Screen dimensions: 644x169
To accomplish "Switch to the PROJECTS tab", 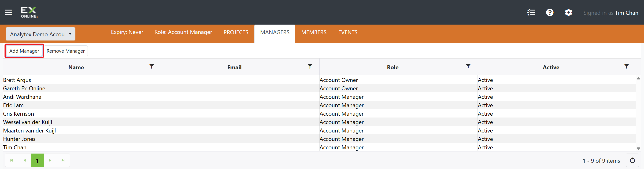I will point(236,32).
